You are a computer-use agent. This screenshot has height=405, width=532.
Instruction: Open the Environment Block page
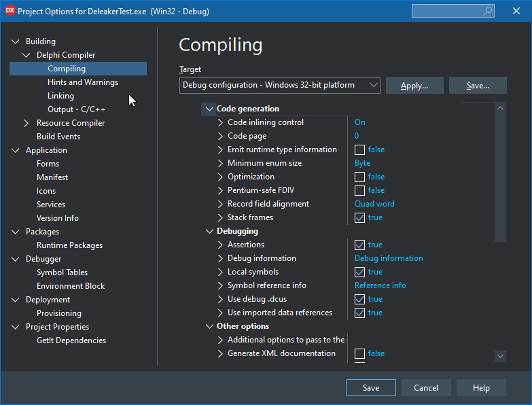[x=71, y=286]
